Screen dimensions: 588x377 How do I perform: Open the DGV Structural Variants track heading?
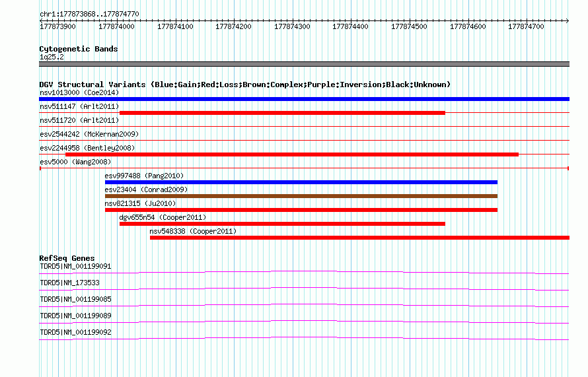point(245,85)
